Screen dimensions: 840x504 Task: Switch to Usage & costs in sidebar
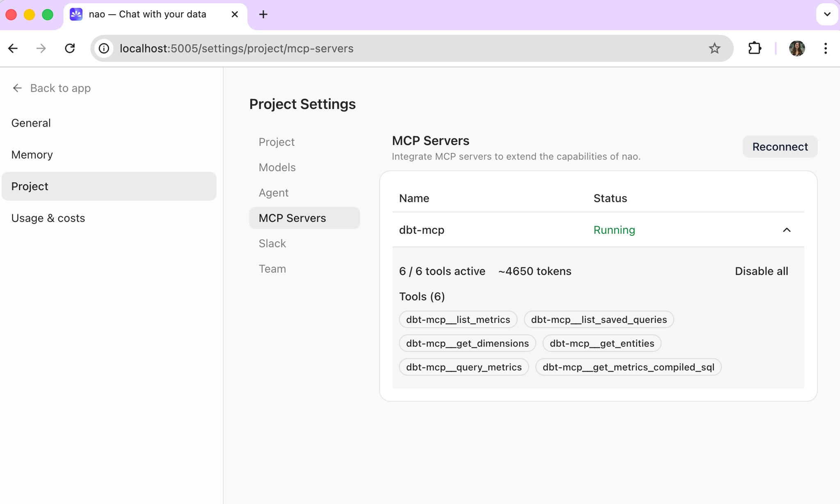[x=48, y=218]
